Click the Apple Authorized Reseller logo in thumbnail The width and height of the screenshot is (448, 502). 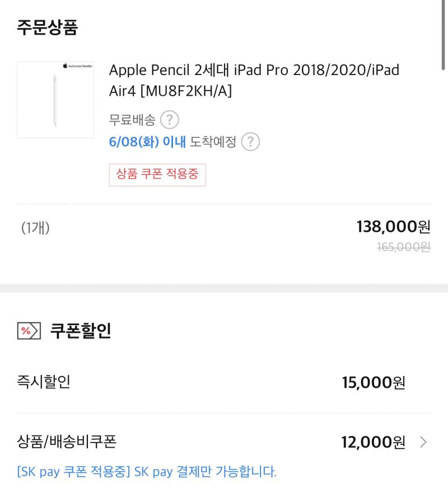coord(78,66)
